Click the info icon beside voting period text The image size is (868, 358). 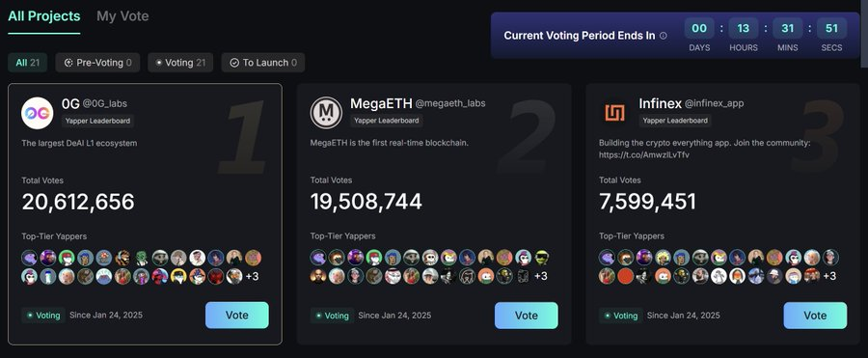click(664, 36)
